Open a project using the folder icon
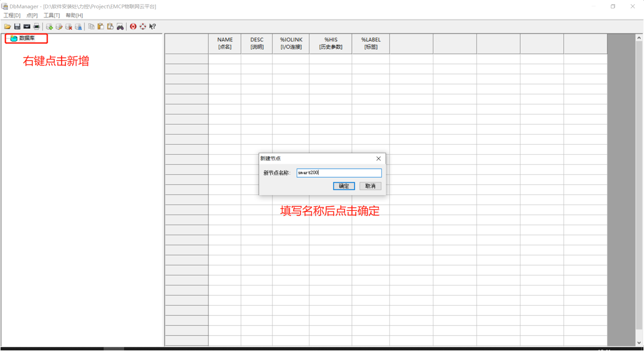Image resolution: width=644 pixels, height=352 pixels. (7, 26)
